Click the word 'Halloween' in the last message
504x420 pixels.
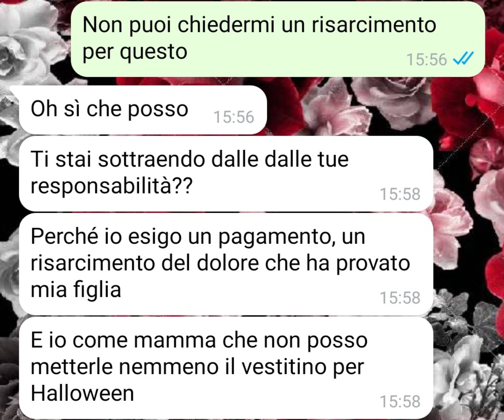82,393
